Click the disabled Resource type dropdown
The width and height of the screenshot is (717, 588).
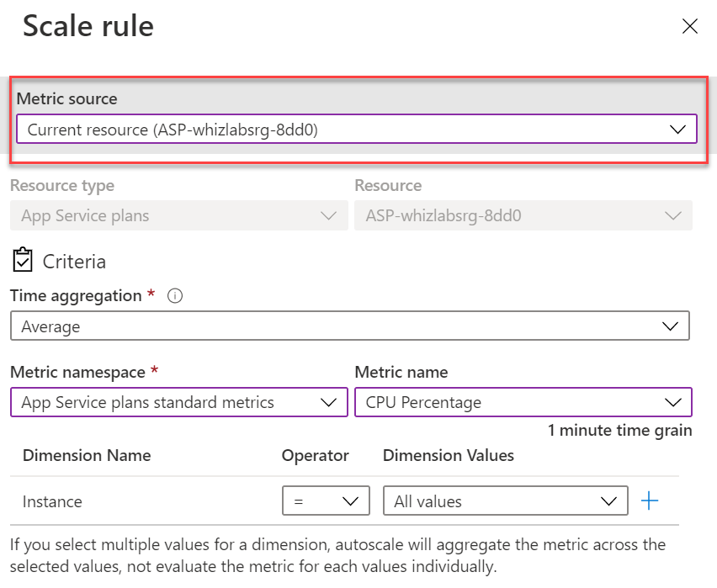(x=178, y=215)
